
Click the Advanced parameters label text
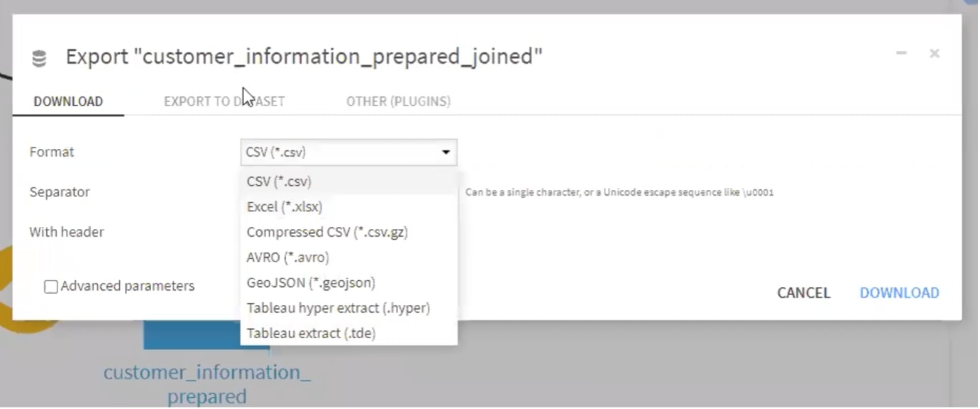coord(127,286)
